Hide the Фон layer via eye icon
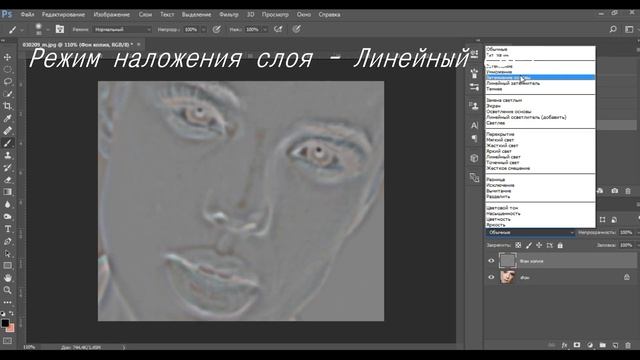 coord(491,277)
